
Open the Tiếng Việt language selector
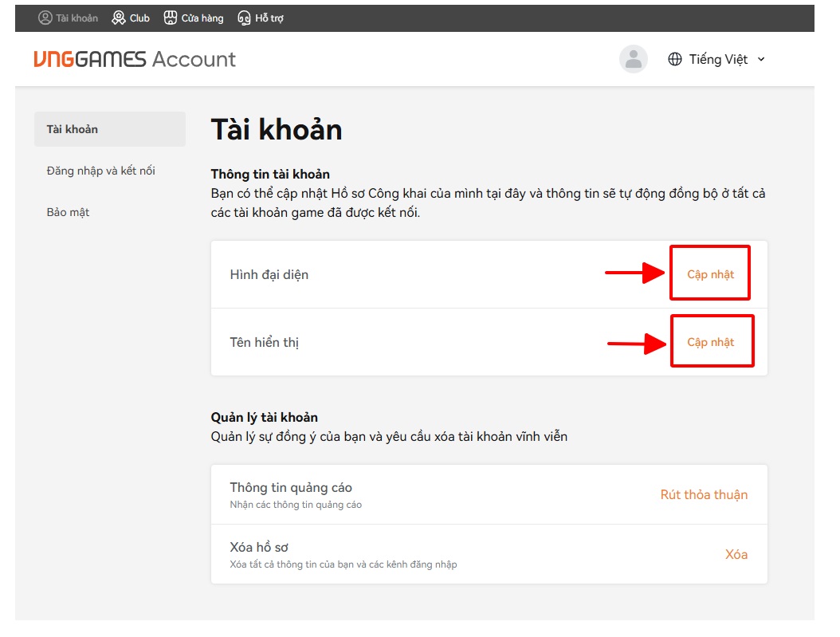(x=718, y=59)
